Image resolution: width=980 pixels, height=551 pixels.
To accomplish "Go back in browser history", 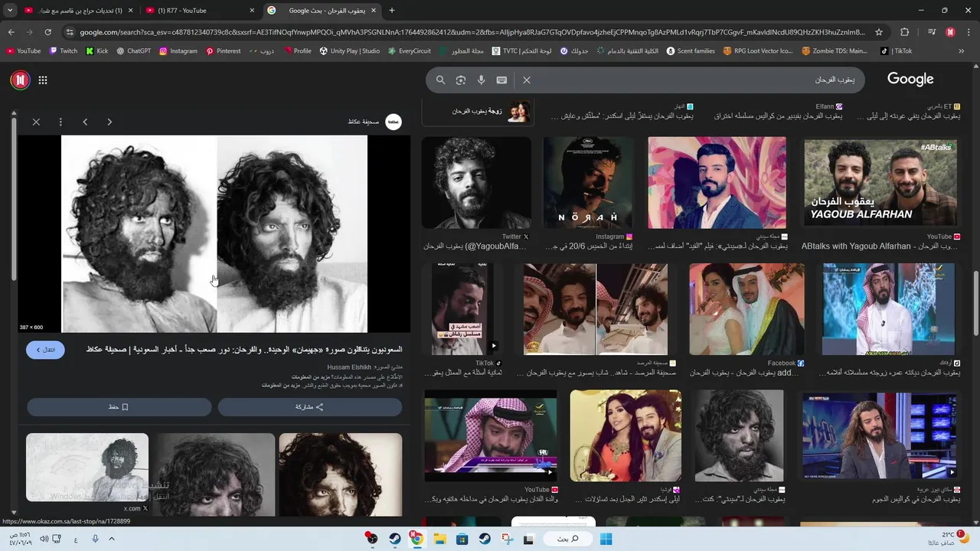I will point(11,32).
